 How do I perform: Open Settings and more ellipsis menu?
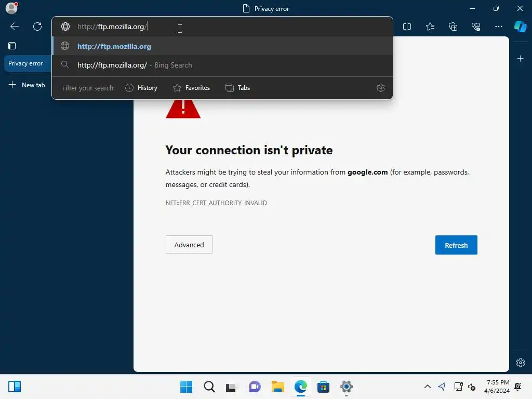click(x=498, y=26)
